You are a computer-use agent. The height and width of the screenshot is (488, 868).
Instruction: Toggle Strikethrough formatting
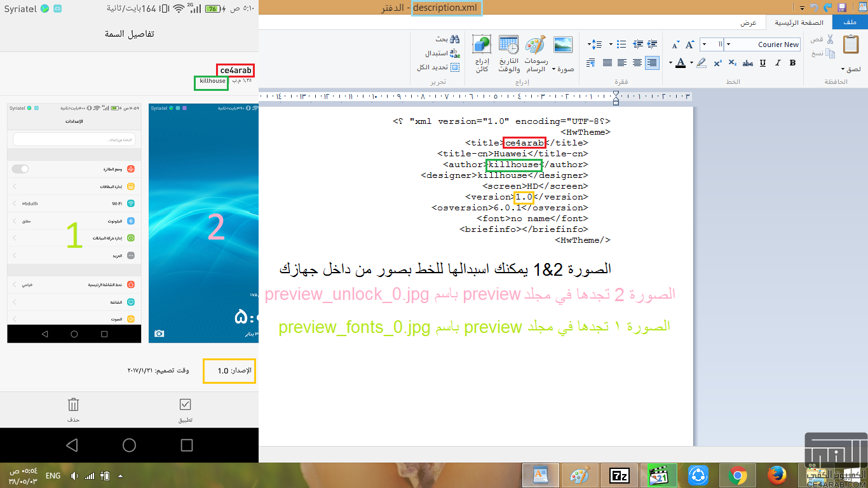pos(748,63)
